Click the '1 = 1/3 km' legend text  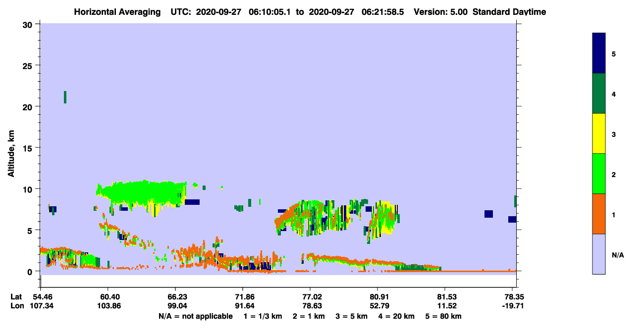click(264, 316)
